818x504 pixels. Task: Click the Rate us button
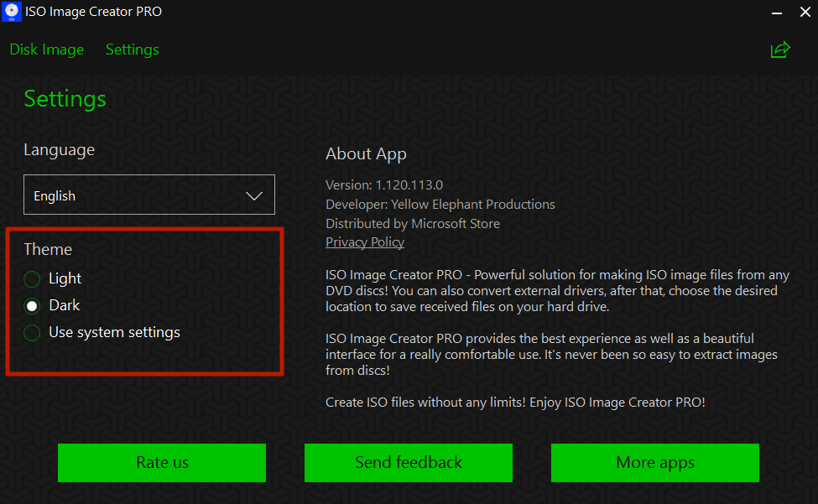coord(162,463)
